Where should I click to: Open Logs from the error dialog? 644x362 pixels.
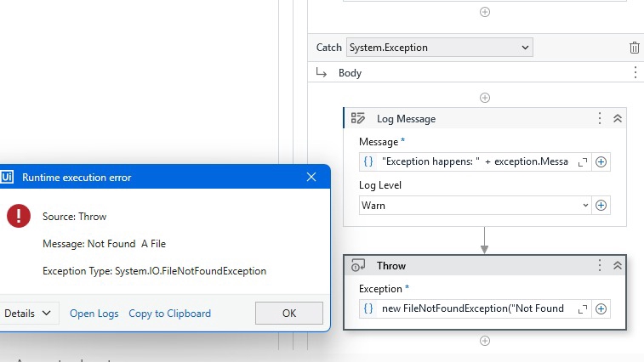(94, 314)
